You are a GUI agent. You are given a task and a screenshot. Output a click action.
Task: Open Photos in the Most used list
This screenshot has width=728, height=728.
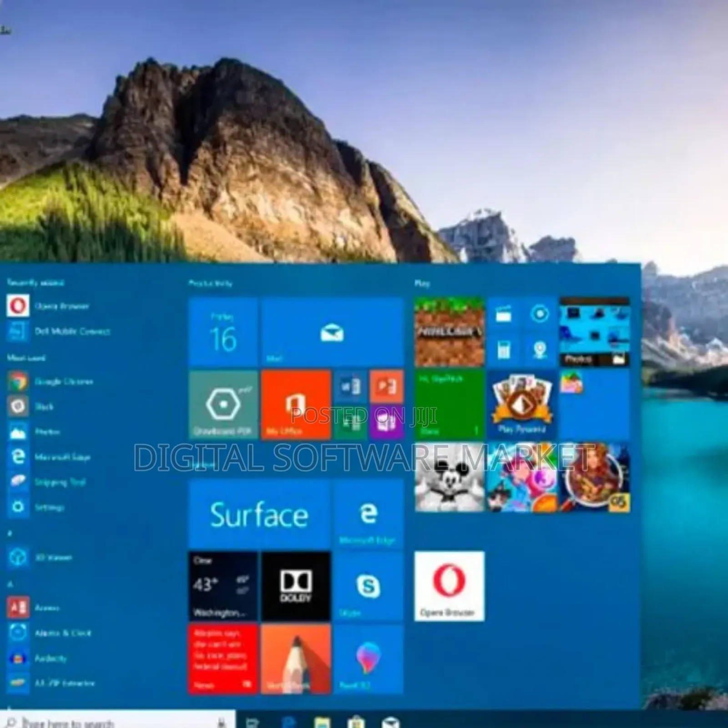click(x=34, y=431)
